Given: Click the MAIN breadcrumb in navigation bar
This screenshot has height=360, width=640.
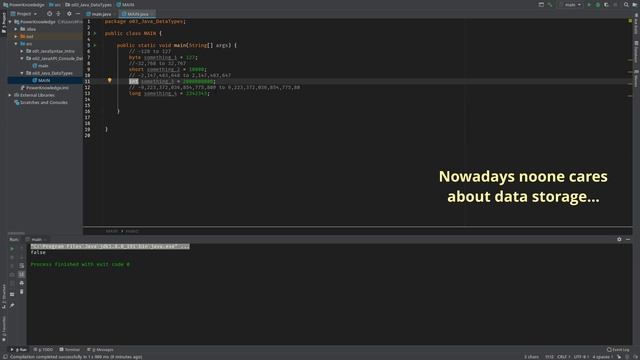Looking at the screenshot, I should [x=125, y=5].
